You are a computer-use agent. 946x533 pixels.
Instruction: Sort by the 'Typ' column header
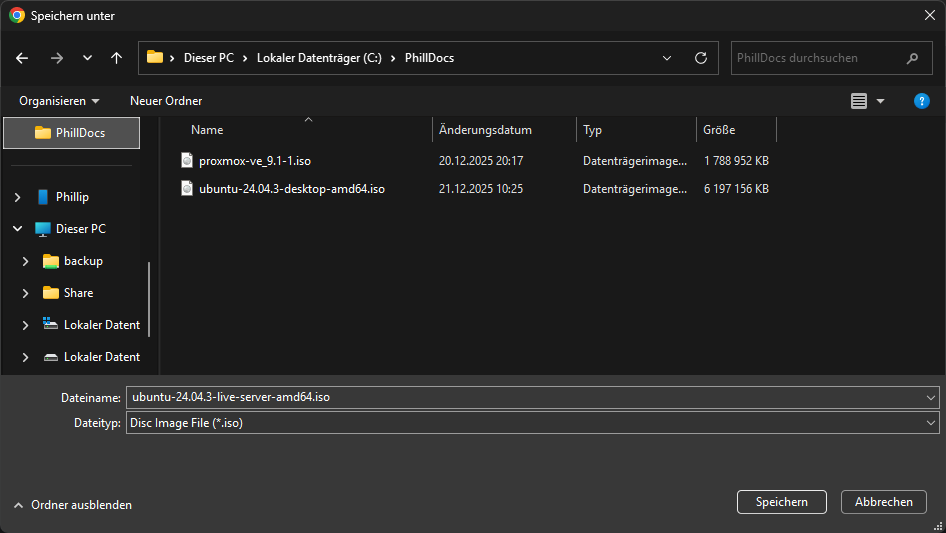(x=592, y=130)
